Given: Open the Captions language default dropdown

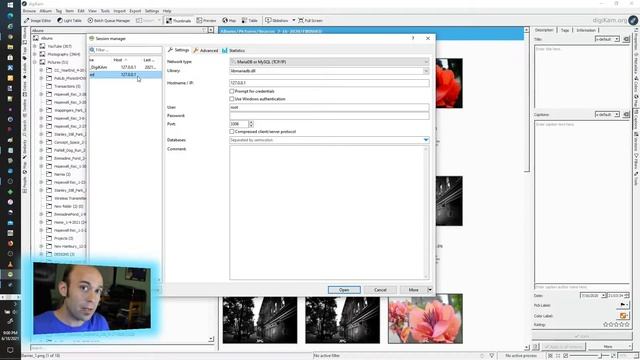Looking at the screenshot, I should [607, 115].
